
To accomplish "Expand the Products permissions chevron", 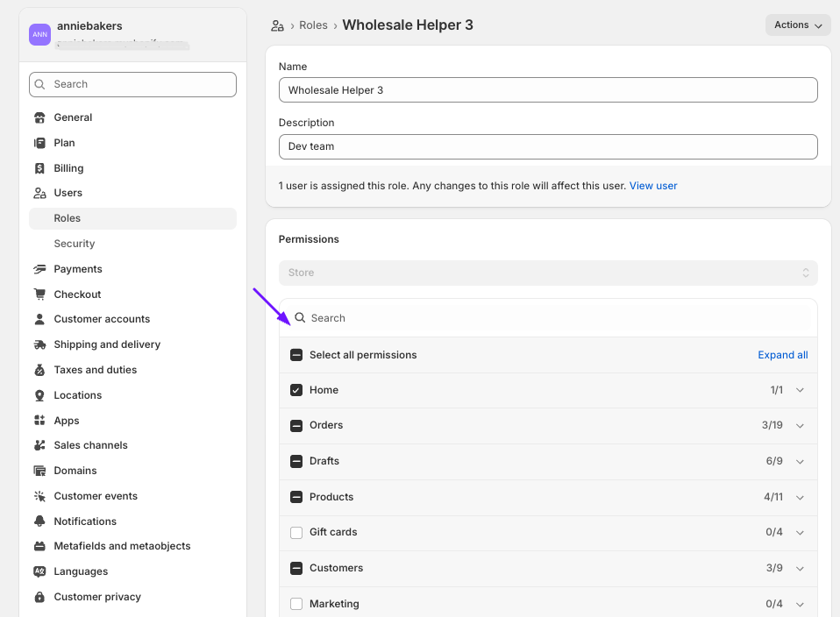I will pyautogui.click(x=800, y=497).
